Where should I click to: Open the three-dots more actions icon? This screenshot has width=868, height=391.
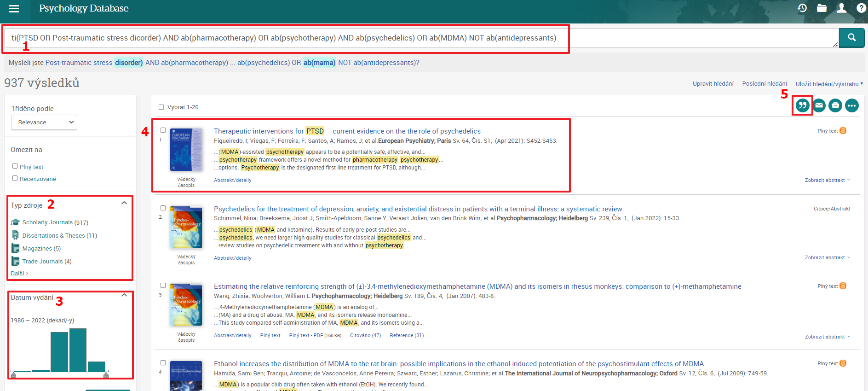point(851,105)
